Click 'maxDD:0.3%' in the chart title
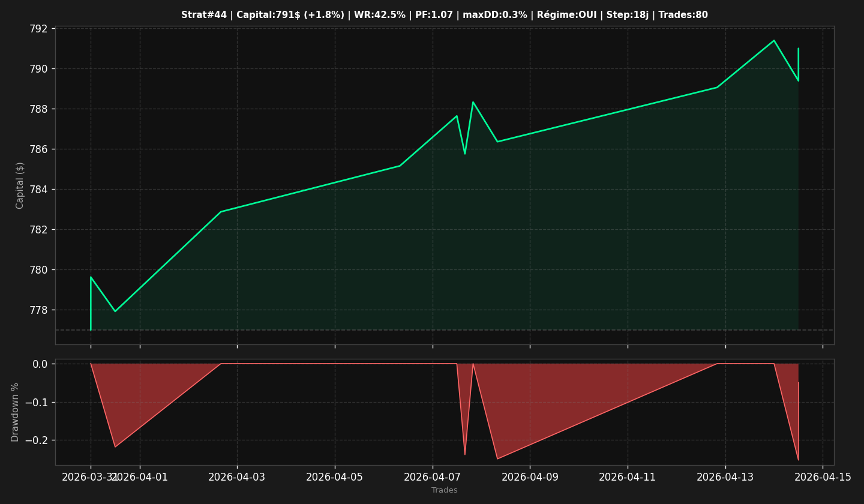 tap(494, 15)
